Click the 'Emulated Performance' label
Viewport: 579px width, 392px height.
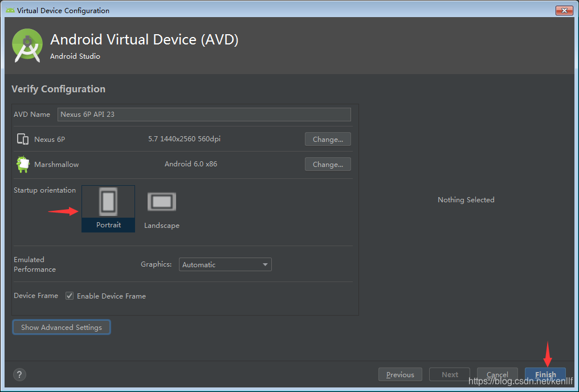point(35,264)
